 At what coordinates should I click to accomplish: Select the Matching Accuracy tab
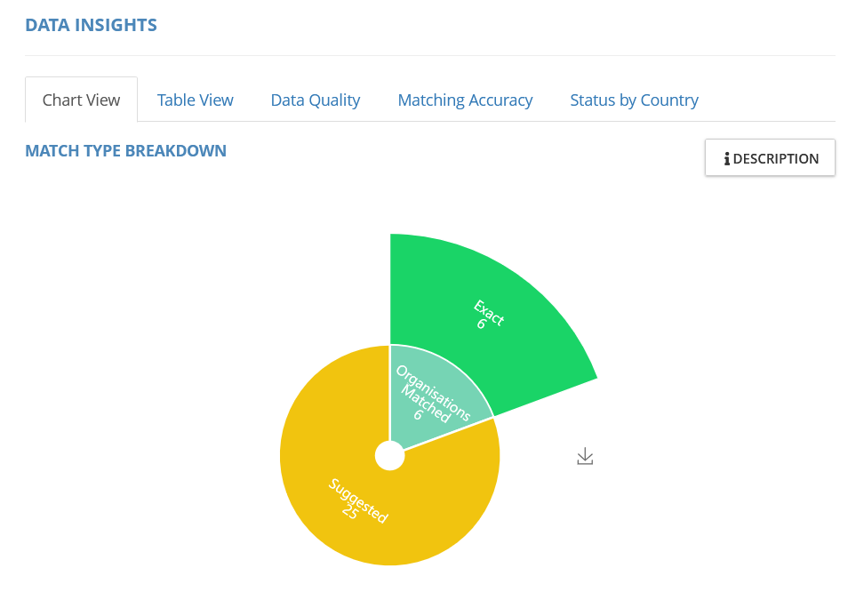(465, 100)
